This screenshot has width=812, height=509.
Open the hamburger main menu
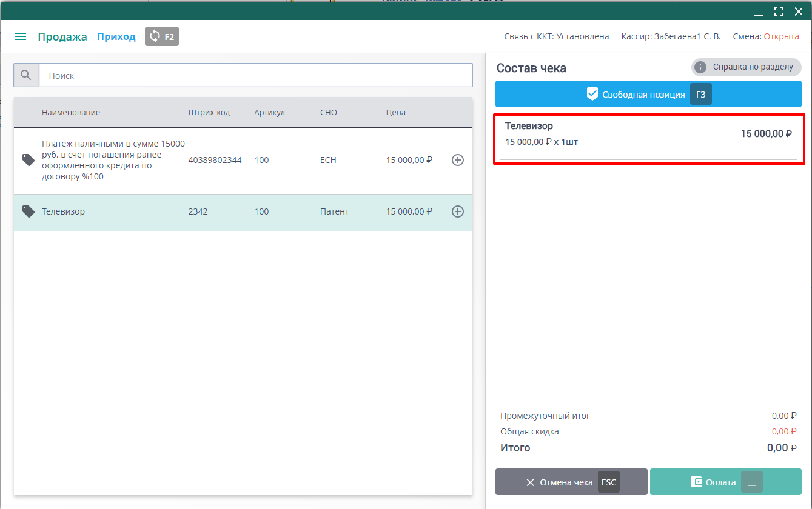point(21,36)
